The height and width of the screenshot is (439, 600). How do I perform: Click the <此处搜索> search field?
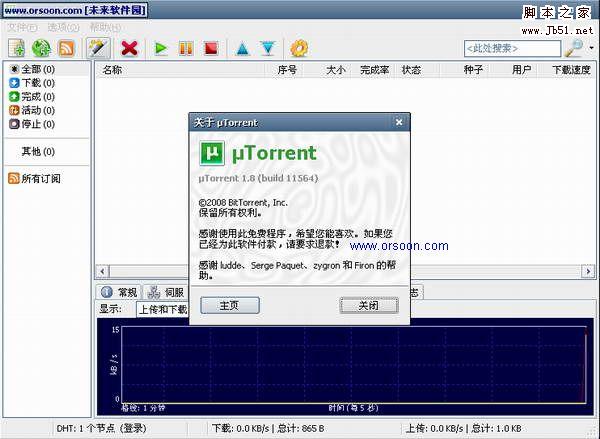(512, 49)
